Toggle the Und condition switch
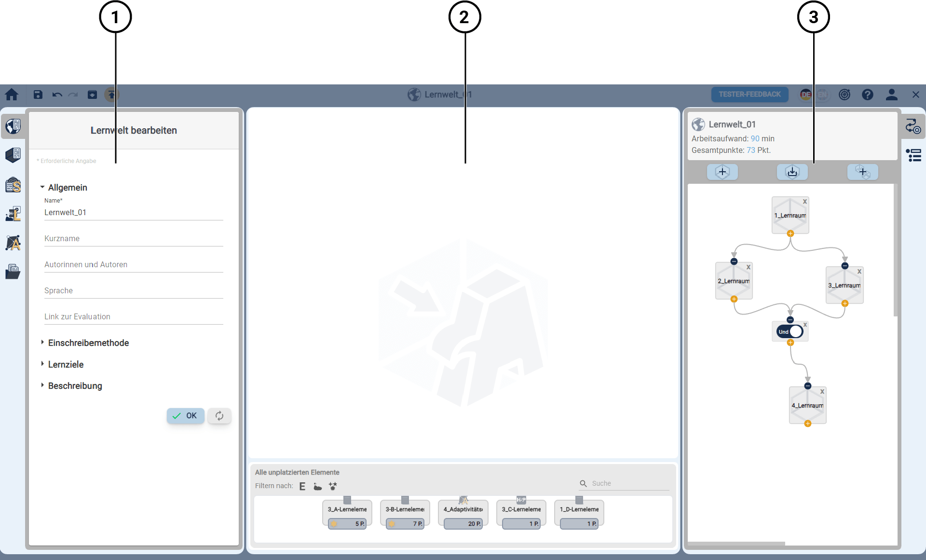Viewport: 926px width, 560px height. pos(790,332)
